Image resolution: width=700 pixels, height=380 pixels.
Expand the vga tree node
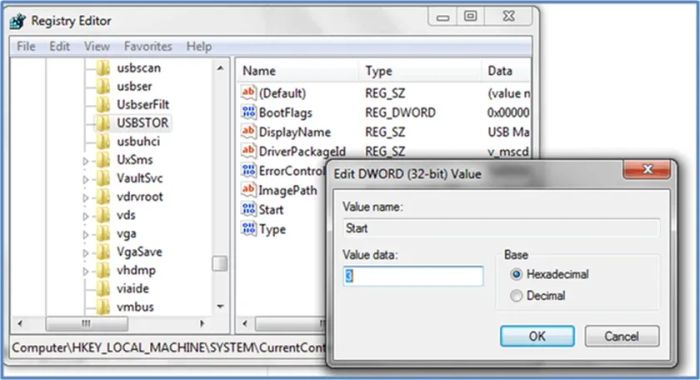[86, 234]
